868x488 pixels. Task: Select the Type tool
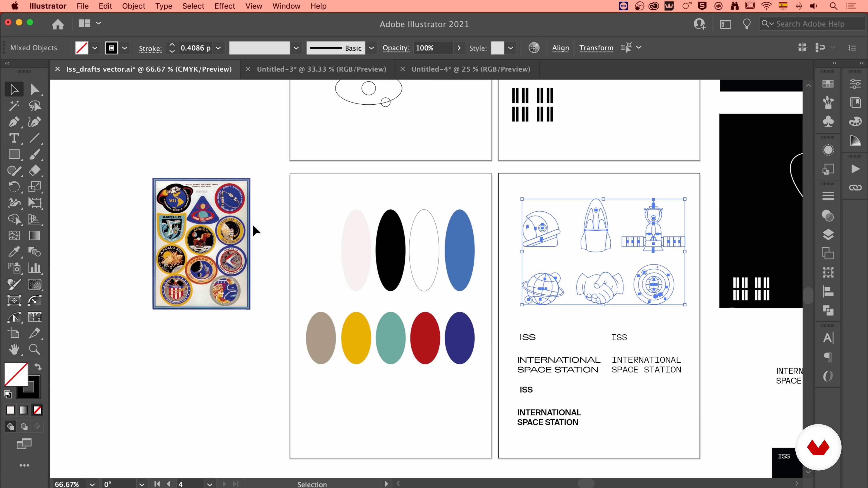click(x=14, y=138)
